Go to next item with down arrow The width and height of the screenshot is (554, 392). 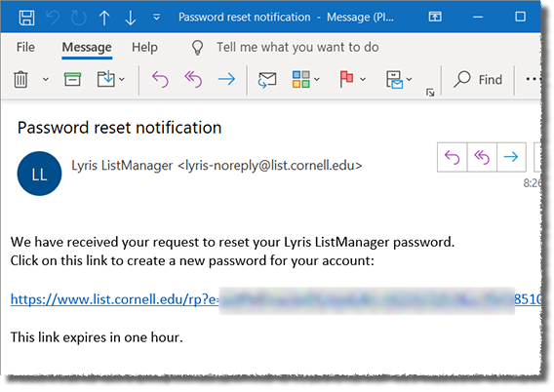131,18
